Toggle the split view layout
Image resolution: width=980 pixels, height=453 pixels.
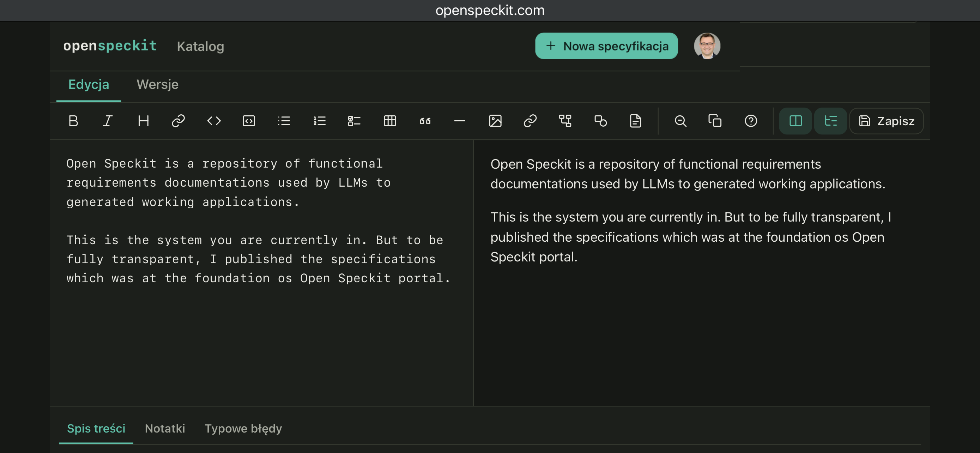coord(796,121)
